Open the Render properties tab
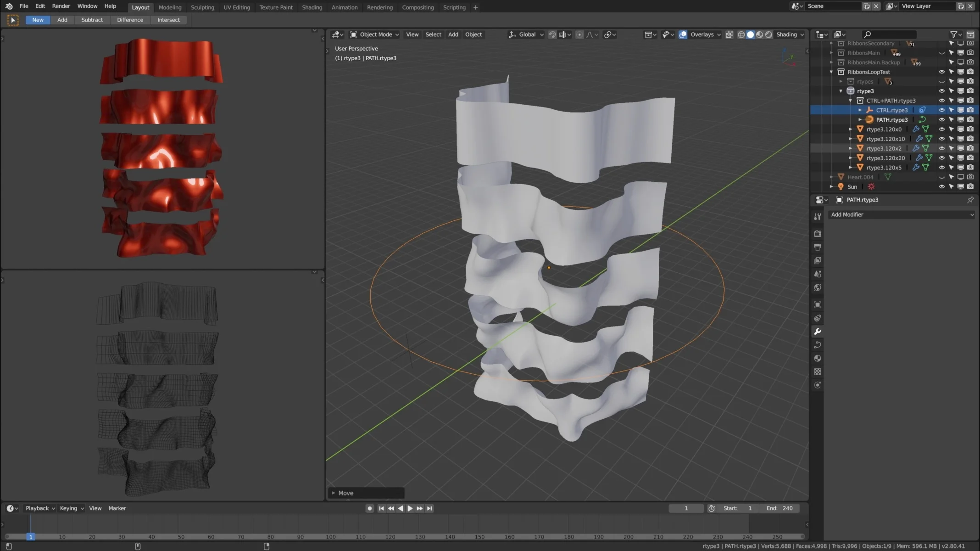 pyautogui.click(x=818, y=234)
